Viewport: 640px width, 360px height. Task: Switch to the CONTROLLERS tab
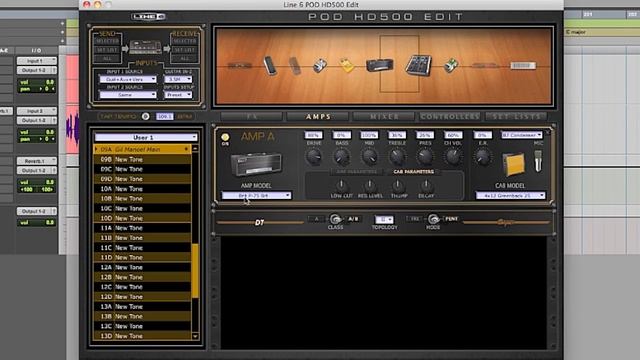click(x=450, y=117)
